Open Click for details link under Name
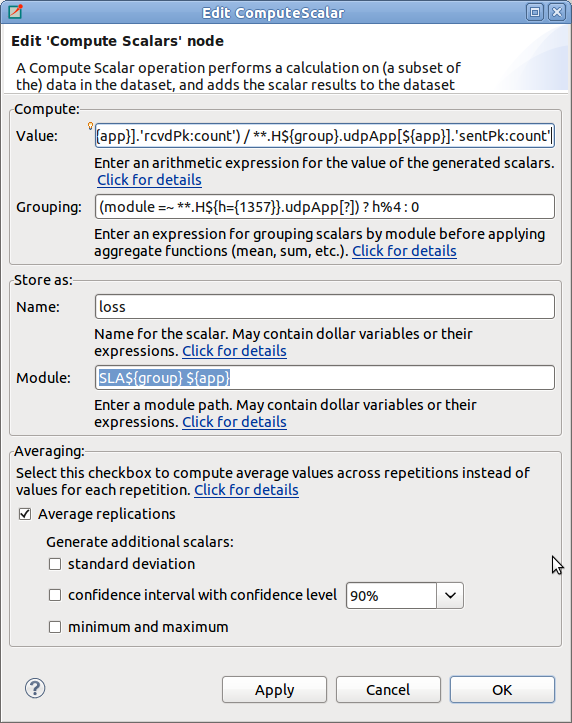572x723 pixels. point(234,351)
